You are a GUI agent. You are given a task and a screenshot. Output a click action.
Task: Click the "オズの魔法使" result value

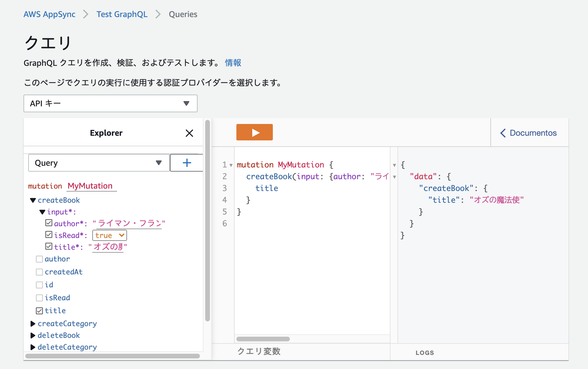coord(497,200)
